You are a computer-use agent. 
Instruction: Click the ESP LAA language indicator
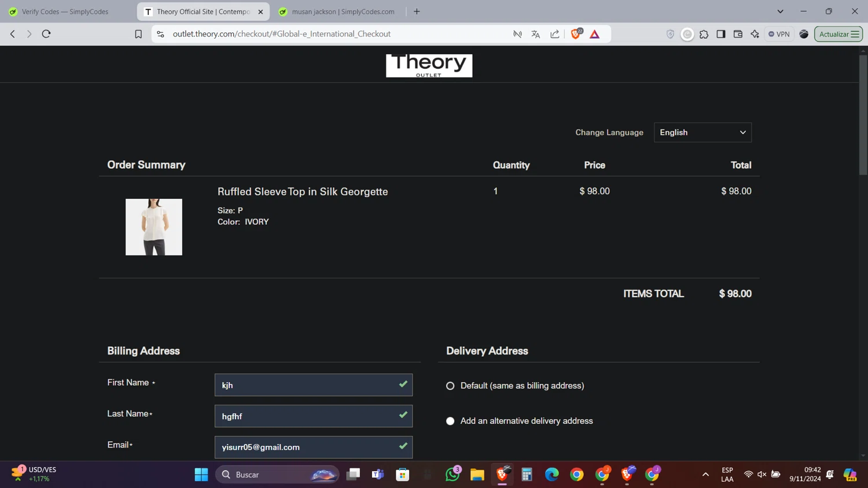727,474
